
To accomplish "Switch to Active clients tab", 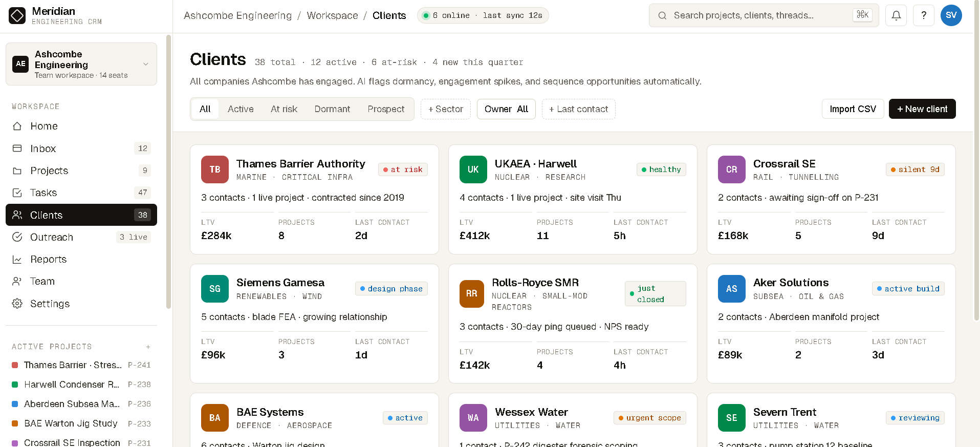I will pyautogui.click(x=241, y=109).
